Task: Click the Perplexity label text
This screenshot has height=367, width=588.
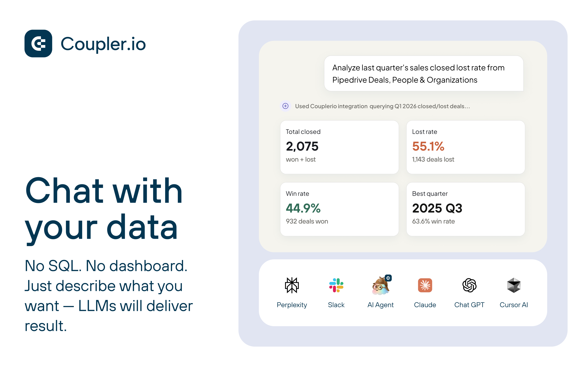Action: click(292, 305)
